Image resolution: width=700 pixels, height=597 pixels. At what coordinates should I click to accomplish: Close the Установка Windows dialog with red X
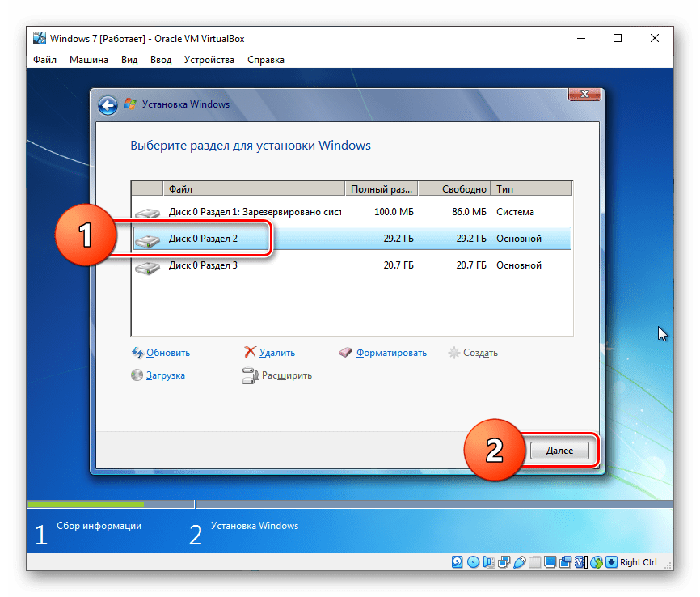[584, 94]
